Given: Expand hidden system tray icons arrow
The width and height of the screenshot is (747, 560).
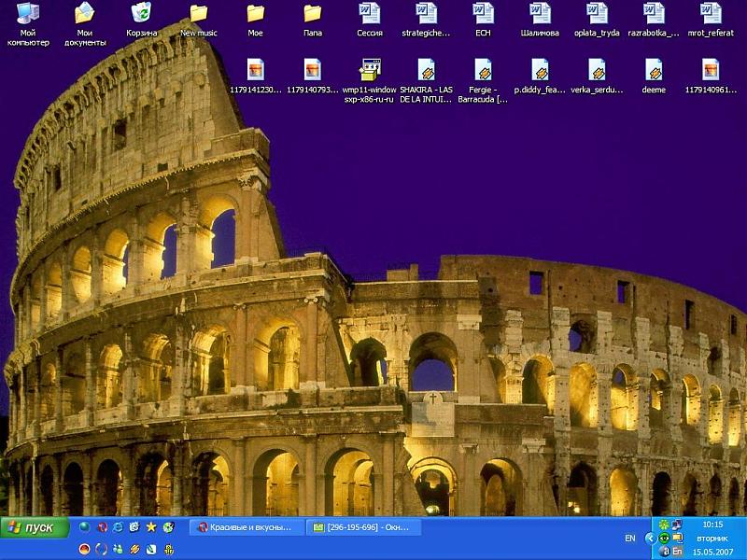Looking at the screenshot, I should tap(651, 539).
